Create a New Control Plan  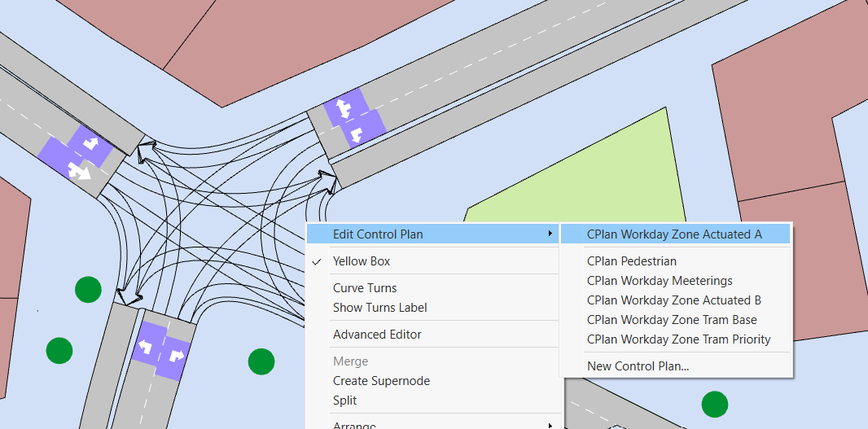[638, 366]
